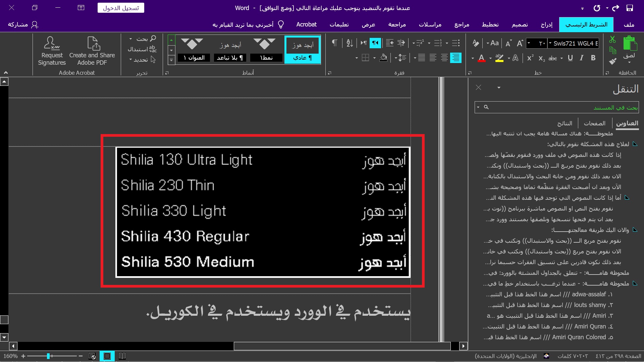Click the Cut scissors icon
This screenshot has width=644, height=362.
[x=612, y=40]
